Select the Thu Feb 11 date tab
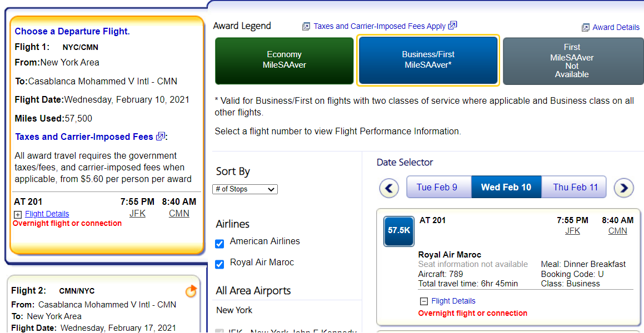Viewport: 644px width, 333px height. pos(575,187)
